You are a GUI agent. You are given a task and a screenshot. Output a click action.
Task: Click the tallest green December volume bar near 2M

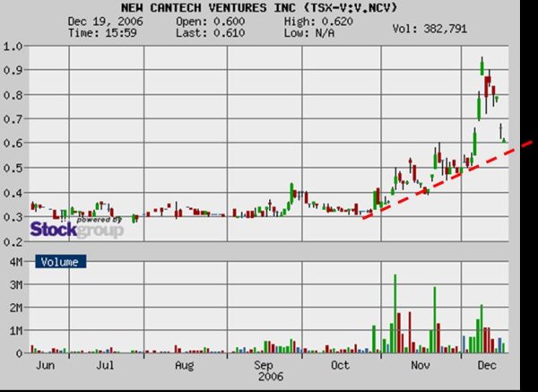click(x=482, y=329)
